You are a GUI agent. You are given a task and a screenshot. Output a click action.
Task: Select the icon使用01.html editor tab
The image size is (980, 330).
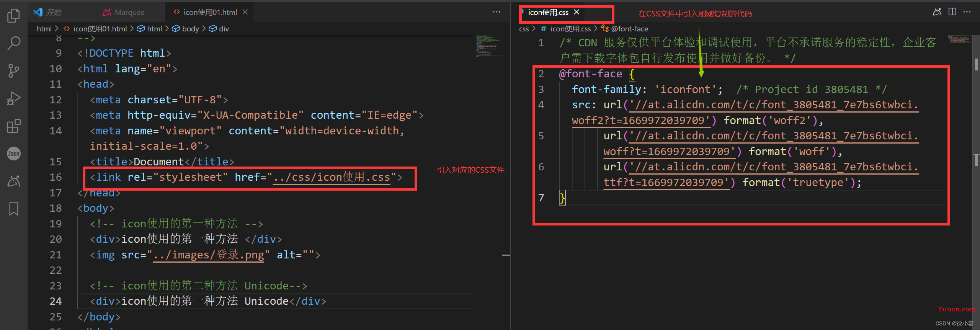tap(210, 12)
